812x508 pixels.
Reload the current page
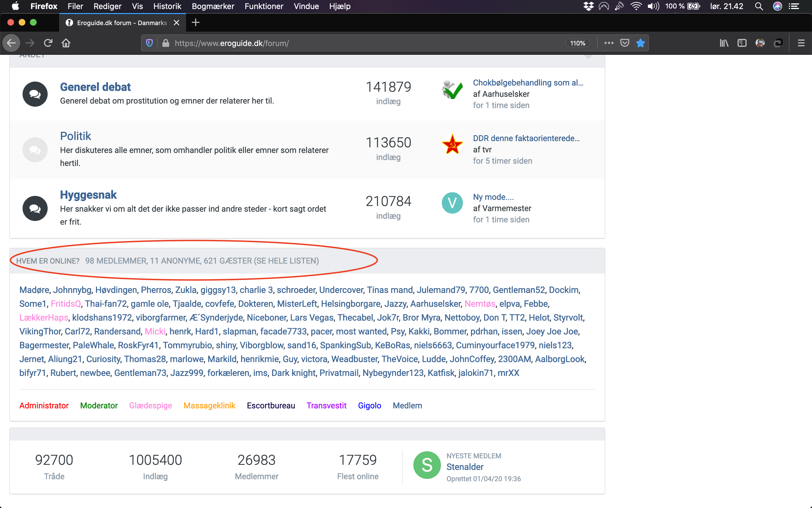click(x=48, y=43)
